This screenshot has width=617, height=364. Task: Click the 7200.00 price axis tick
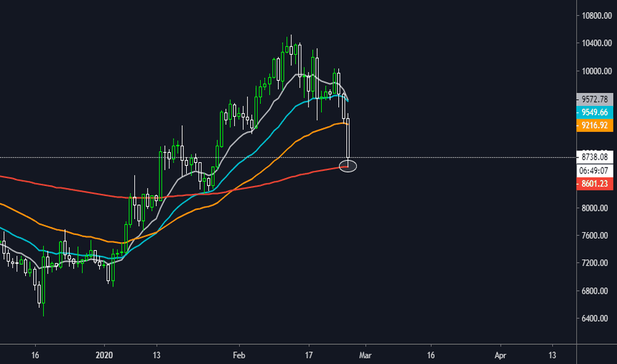(594, 263)
